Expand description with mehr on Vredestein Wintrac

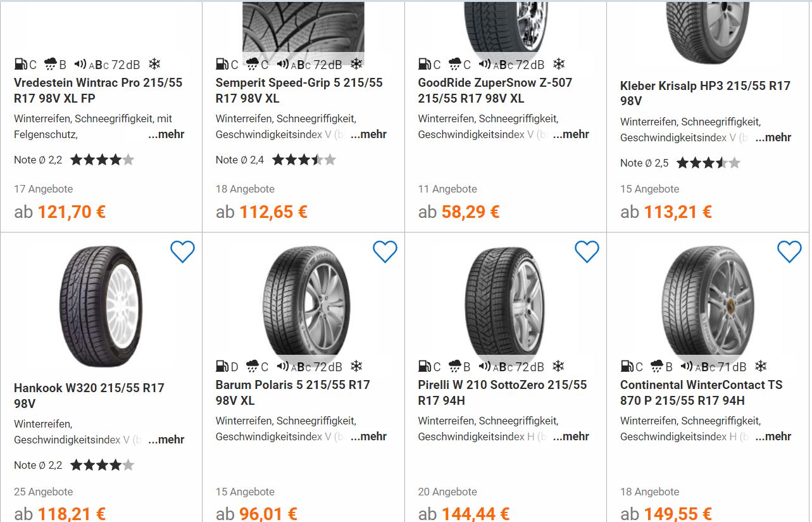coord(166,134)
